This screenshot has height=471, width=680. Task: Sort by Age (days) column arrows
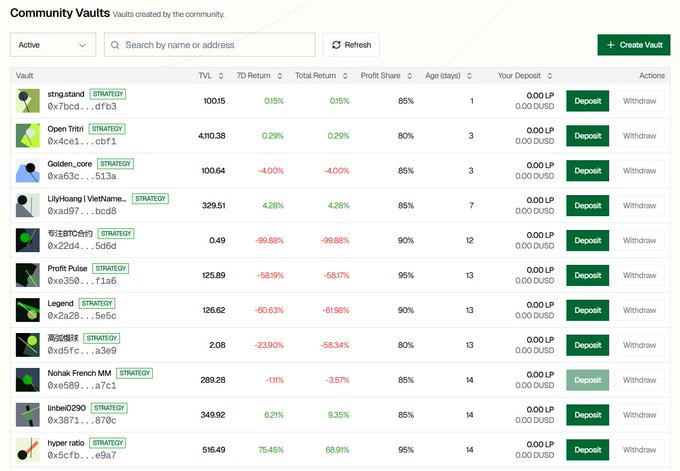tap(469, 76)
